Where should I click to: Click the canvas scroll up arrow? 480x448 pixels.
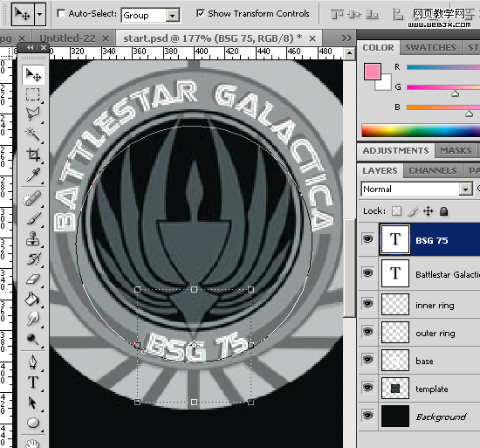[349, 53]
